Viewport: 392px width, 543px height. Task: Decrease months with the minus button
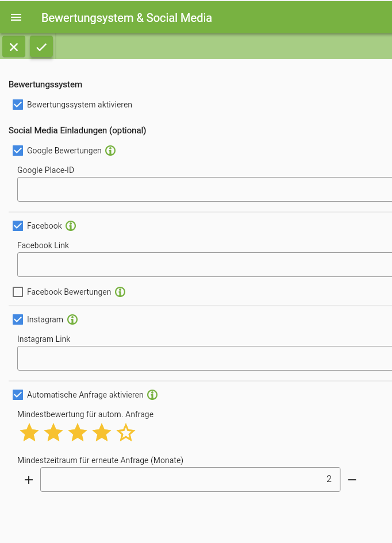coord(352,480)
